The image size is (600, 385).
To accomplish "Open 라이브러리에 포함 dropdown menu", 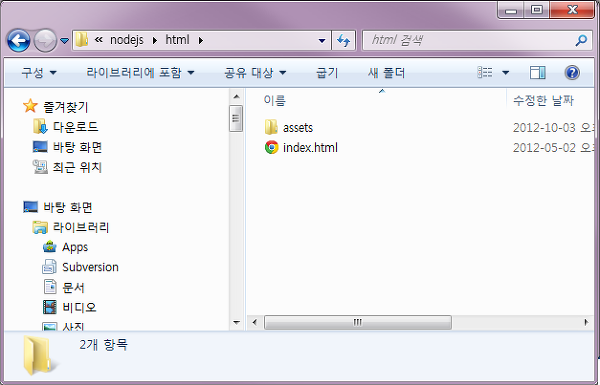I will (140, 73).
